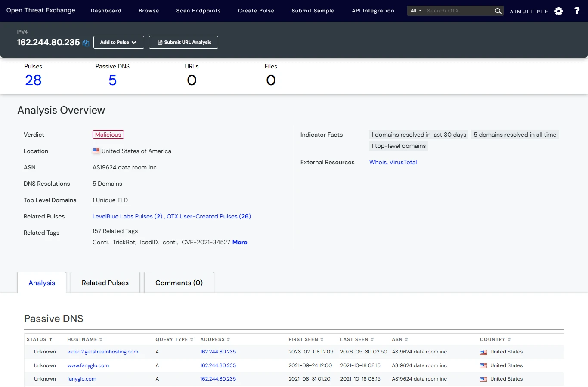Screen dimensions: 588x387
Task: Open the Add to Pulse dropdown
Action: pyautogui.click(x=119, y=42)
